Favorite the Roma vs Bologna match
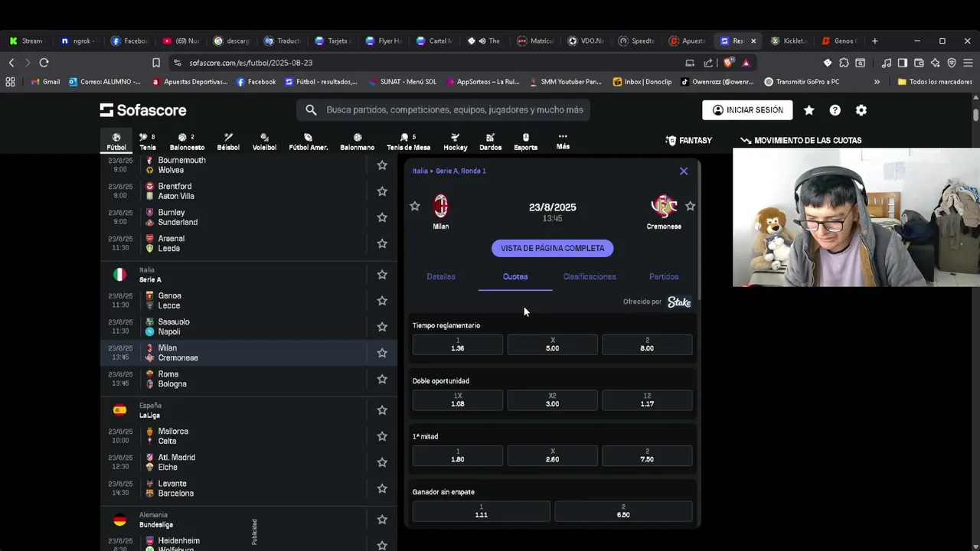Screen dimensions: 980x551 382,379
